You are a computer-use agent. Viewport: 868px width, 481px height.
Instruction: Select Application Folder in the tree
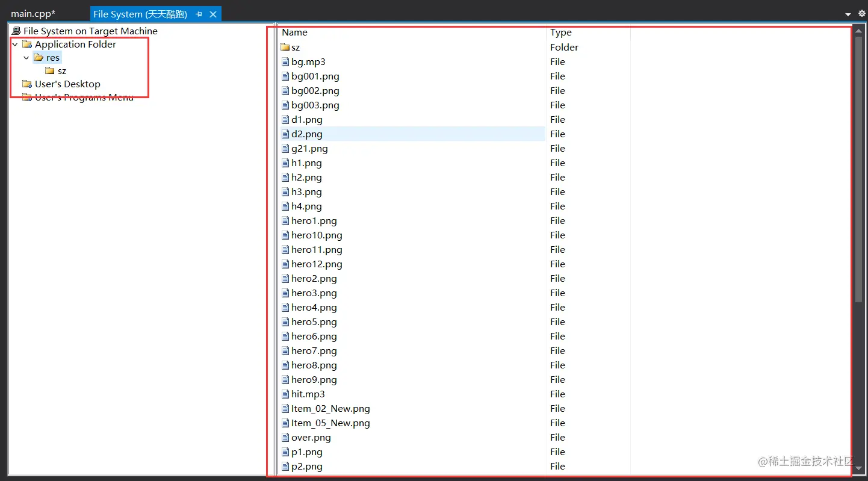point(75,45)
